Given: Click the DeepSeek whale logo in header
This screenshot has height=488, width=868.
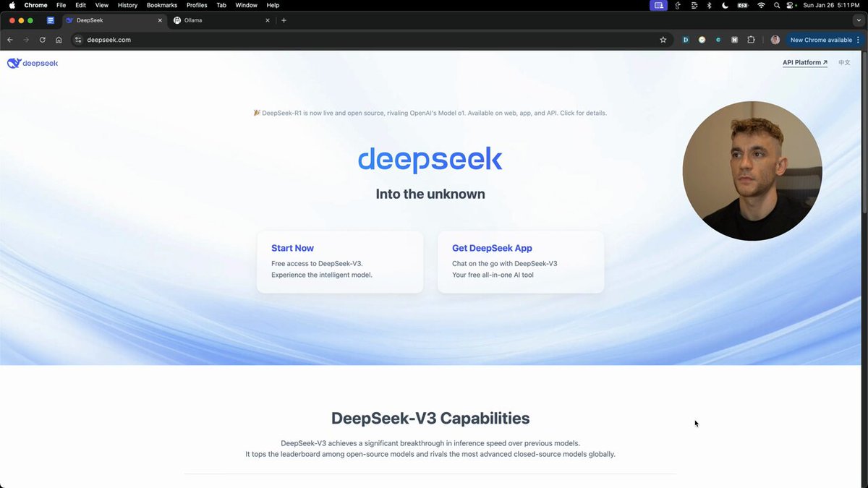Looking at the screenshot, I should pos(33,63).
